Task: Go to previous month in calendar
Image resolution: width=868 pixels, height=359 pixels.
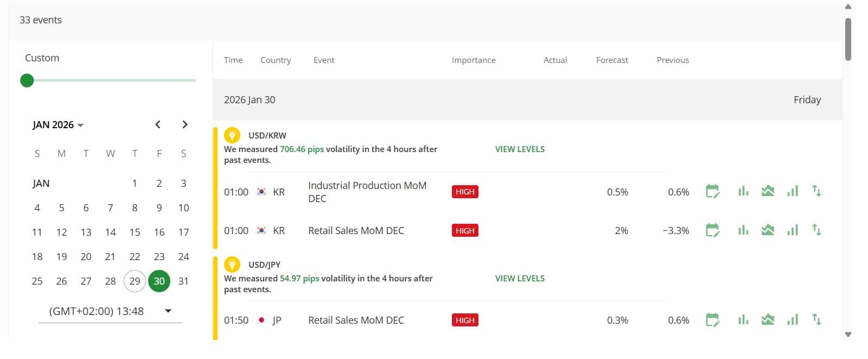Action: click(x=158, y=124)
